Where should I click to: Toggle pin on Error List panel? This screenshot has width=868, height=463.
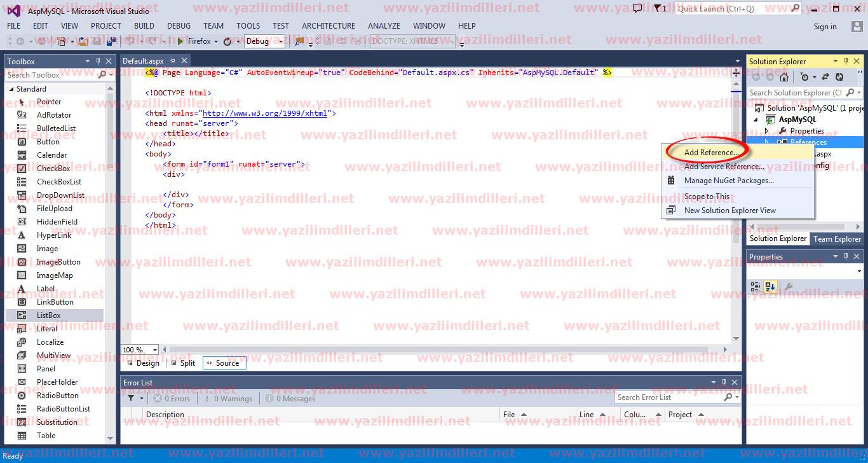[x=724, y=382]
